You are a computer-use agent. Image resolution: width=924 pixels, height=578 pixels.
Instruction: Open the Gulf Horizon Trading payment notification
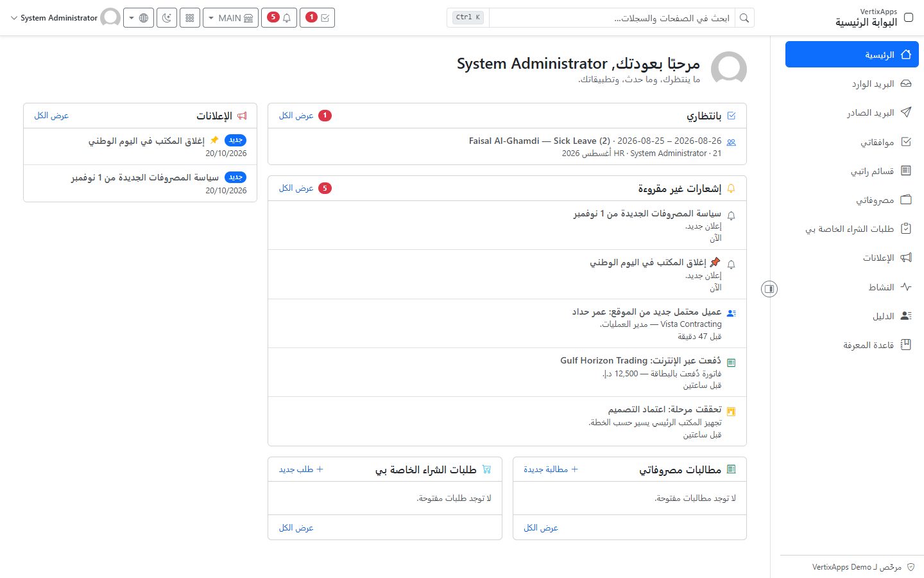click(507, 372)
